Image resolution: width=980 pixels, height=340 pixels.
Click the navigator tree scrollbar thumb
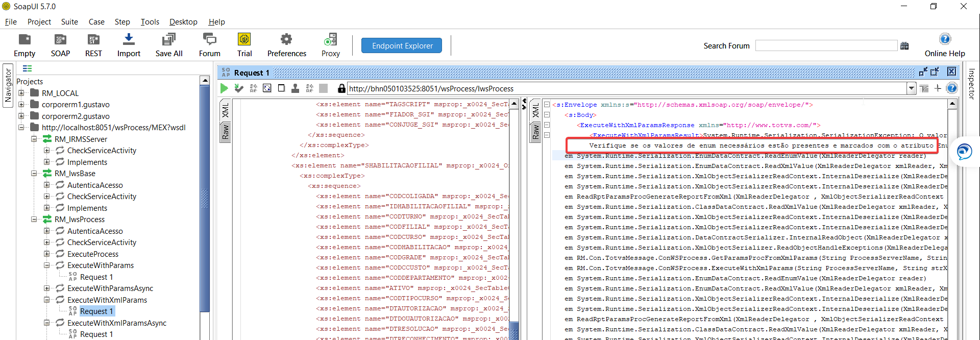[x=205, y=198]
